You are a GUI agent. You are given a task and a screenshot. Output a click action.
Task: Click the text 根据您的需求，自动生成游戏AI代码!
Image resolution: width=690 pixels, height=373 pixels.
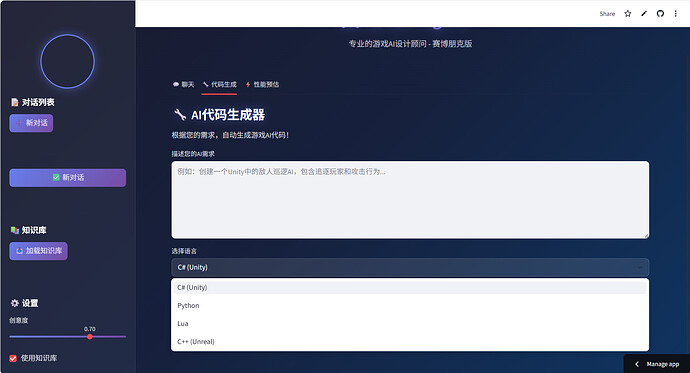[x=230, y=135]
